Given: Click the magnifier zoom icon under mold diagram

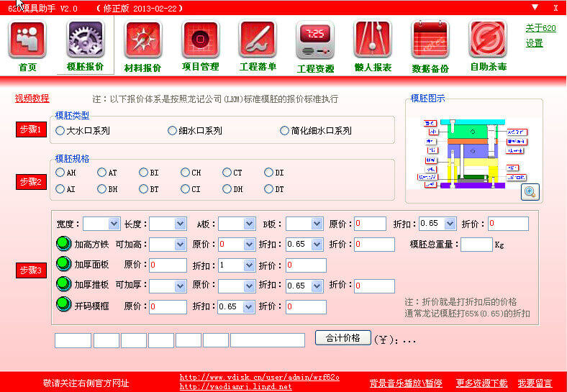Looking at the screenshot, I should point(530,191).
